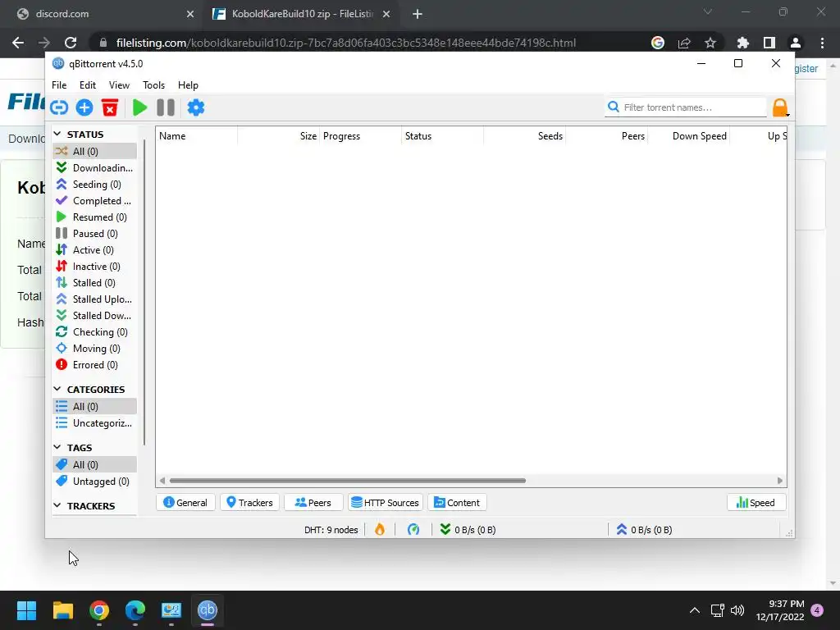Select the Inactive (0) filter

95,267
